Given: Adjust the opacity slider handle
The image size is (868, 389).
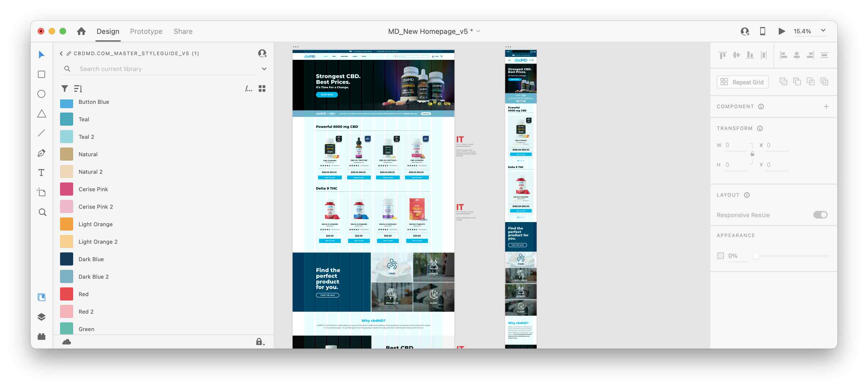Looking at the screenshot, I should click(756, 256).
